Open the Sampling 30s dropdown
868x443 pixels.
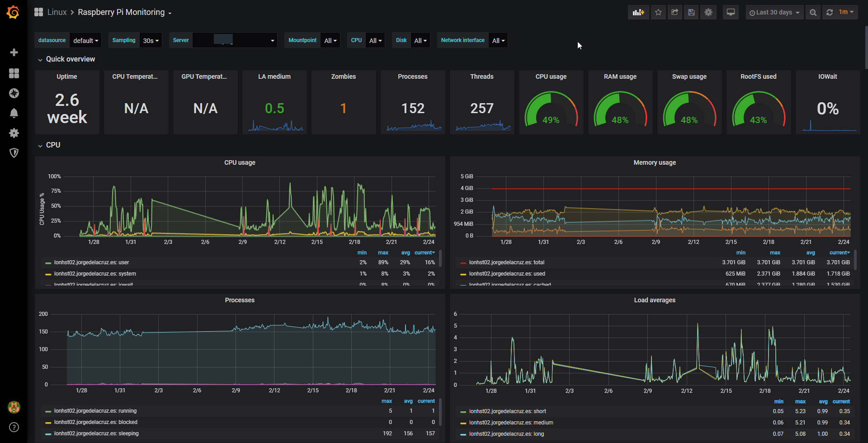coord(151,40)
